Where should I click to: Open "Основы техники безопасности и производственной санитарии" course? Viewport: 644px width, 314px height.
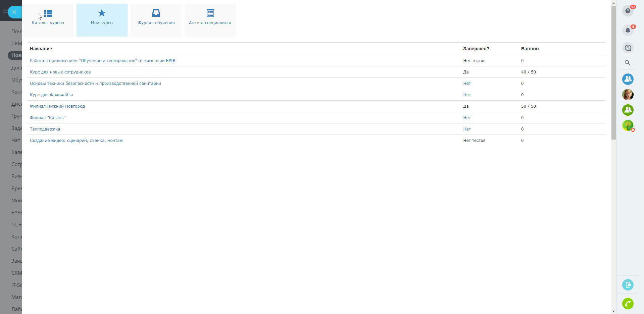(x=96, y=84)
